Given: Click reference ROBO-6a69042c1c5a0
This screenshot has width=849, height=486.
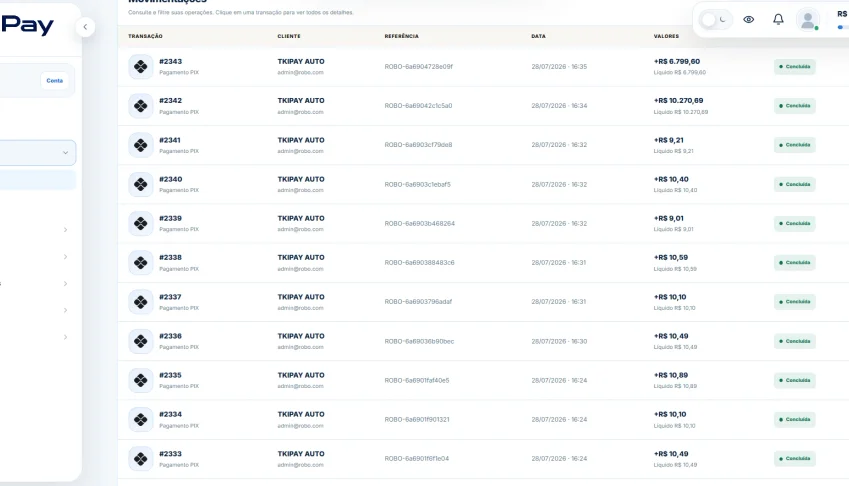Looking at the screenshot, I should pos(418,106).
